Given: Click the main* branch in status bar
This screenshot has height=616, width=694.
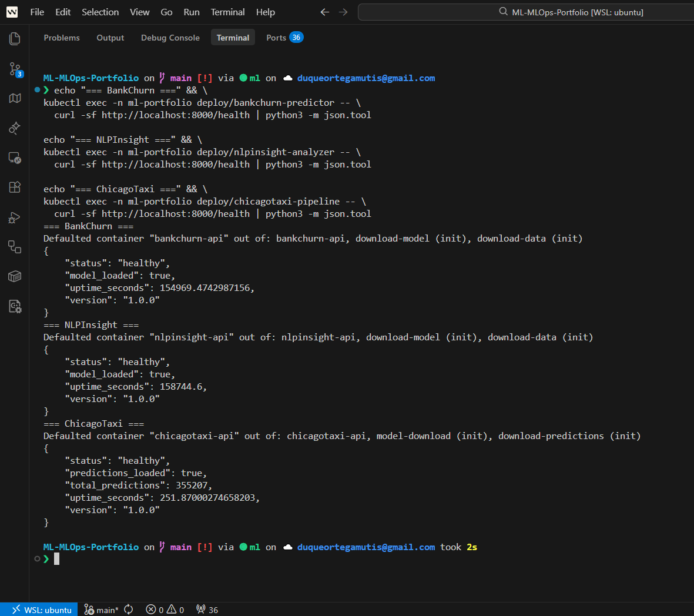Looking at the screenshot, I should (x=101, y=610).
